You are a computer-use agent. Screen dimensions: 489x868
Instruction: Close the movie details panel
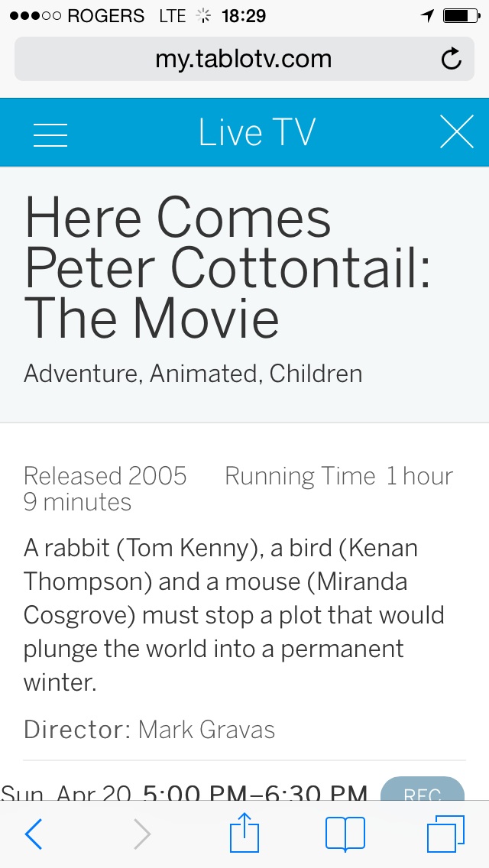tap(457, 133)
